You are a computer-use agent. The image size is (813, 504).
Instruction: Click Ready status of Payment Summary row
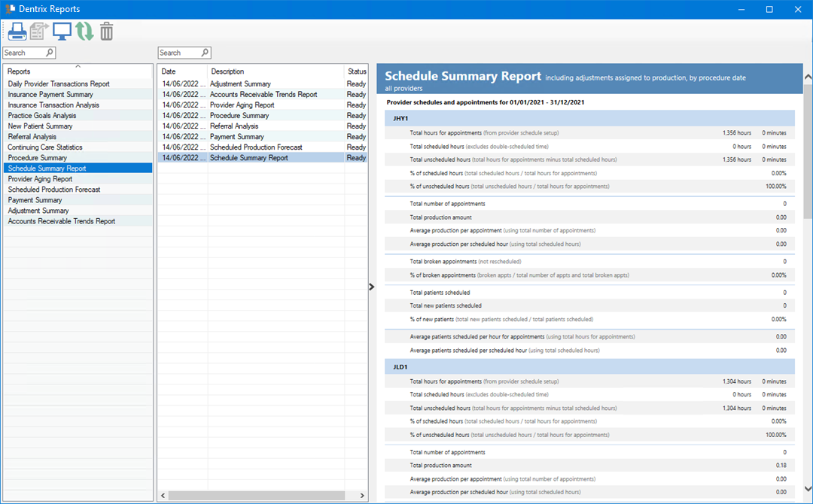(x=356, y=137)
